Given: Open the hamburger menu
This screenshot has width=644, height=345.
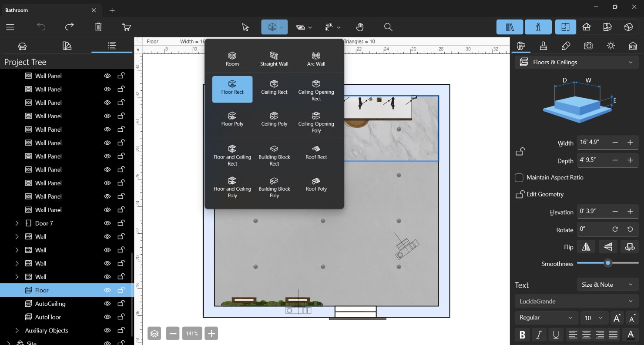Looking at the screenshot, I should click(x=10, y=27).
